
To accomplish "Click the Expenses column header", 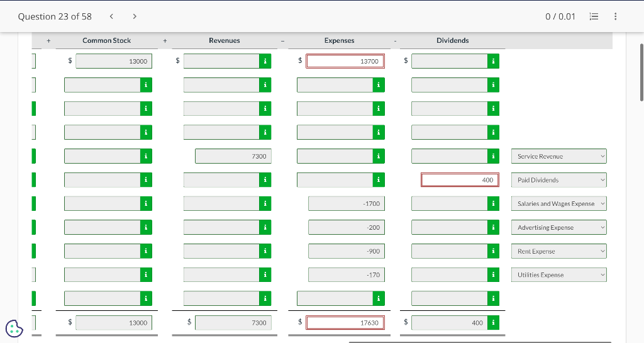I will click(x=339, y=40).
